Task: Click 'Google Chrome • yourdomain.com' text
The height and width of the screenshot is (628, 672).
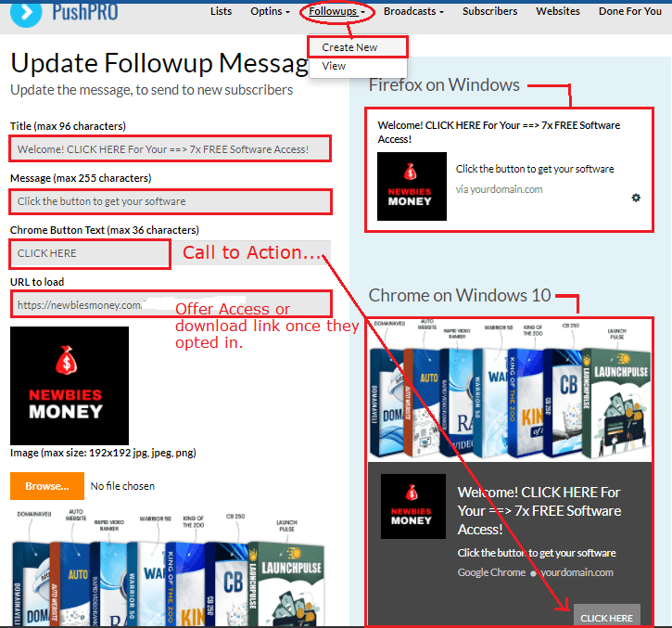Action: pyautogui.click(x=536, y=572)
